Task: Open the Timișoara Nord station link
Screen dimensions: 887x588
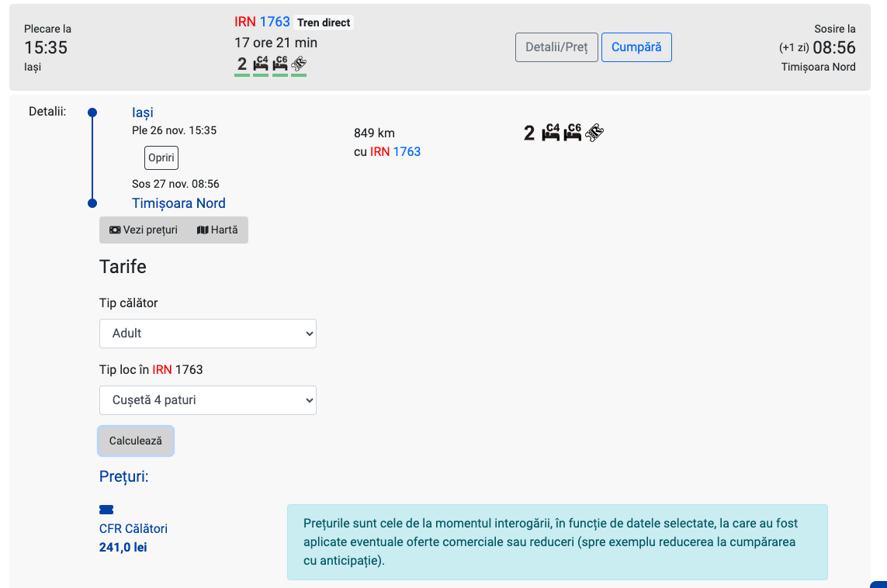Action: pos(178,203)
